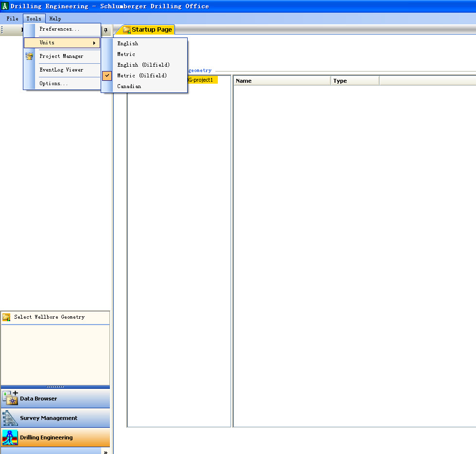This screenshot has width=476, height=454.
Task: Select the highlighted project1 tree item
Action: (x=202, y=80)
